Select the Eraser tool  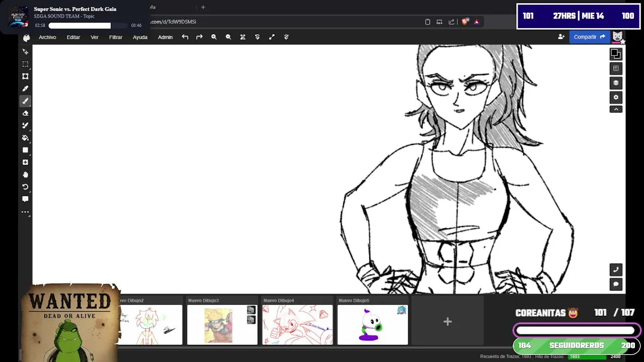pos(25,113)
